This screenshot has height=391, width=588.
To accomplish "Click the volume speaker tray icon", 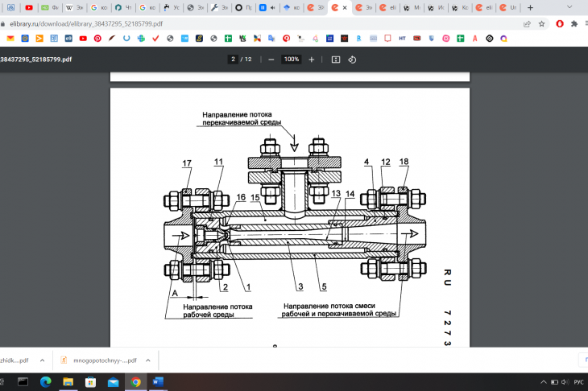I will point(565,382).
